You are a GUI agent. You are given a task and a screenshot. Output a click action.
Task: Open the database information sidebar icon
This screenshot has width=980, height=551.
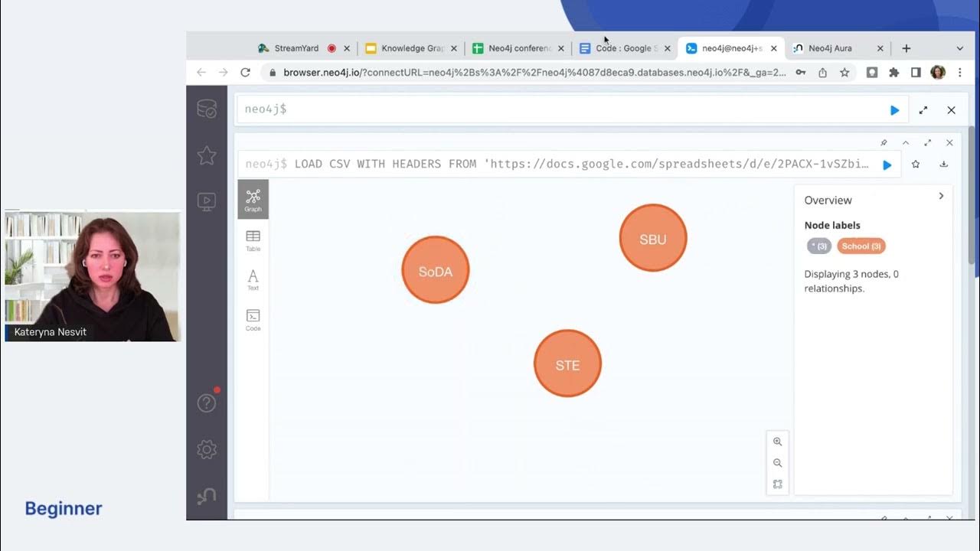pos(207,109)
